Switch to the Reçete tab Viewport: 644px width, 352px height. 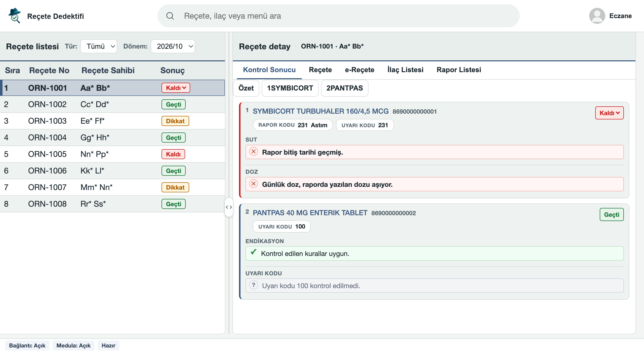click(320, 70)
